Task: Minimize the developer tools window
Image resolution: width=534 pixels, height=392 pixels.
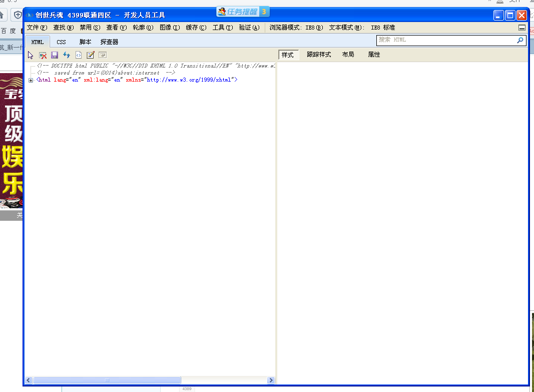Action: click(498, 16)
